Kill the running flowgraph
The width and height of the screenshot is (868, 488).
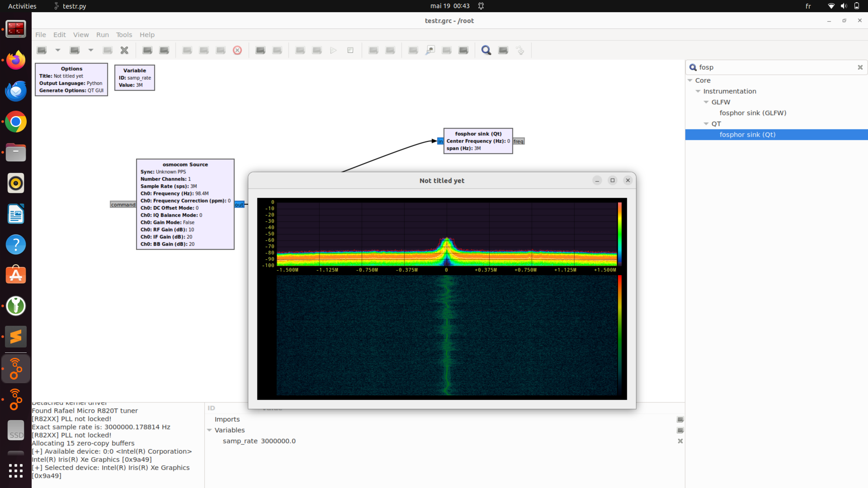point(350,50)
